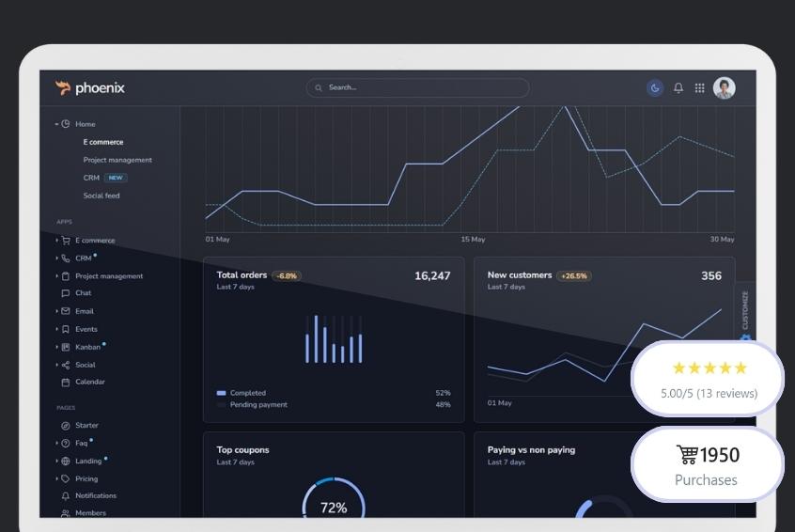Expand Project management app arrow
The image size is (795, 532).
coord(56,276)
